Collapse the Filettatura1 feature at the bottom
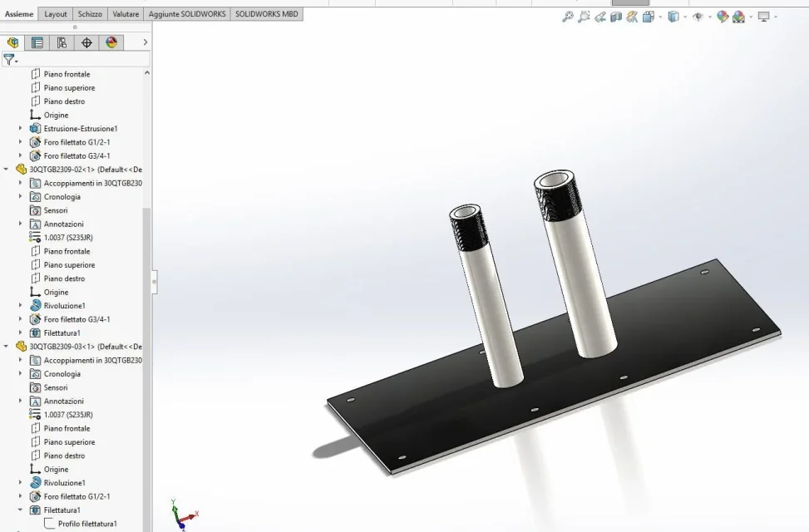The image size is (809, 532). 20,510
